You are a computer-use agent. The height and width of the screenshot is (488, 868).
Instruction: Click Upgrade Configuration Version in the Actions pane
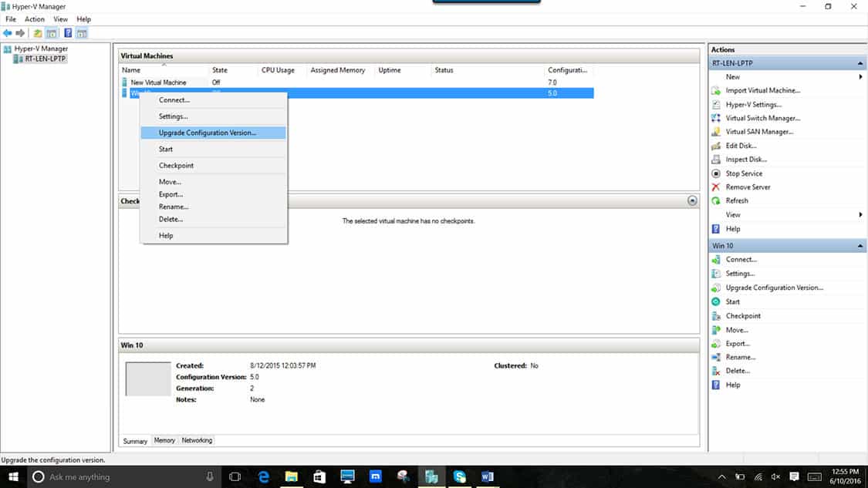775,288
